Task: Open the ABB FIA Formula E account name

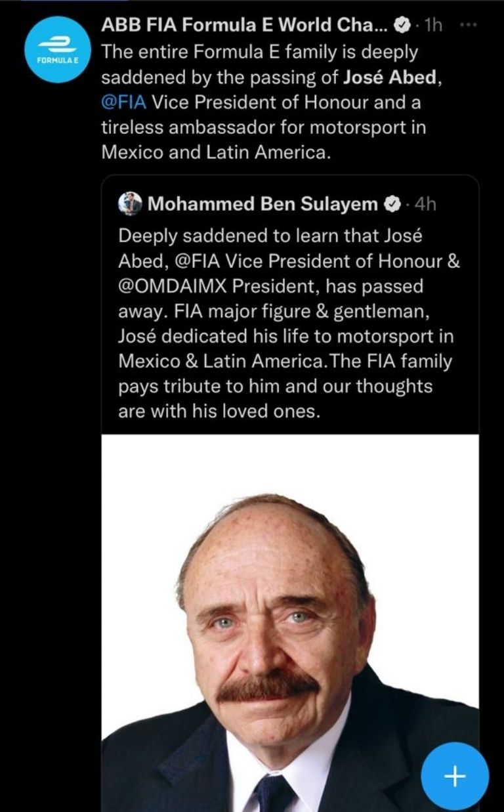Action: [x=244, y=26]
